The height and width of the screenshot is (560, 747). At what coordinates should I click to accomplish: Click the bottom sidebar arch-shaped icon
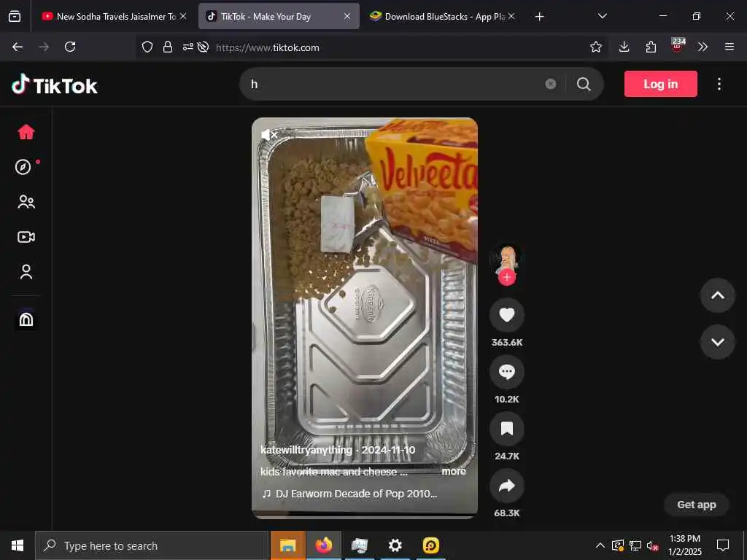[26, 319]
